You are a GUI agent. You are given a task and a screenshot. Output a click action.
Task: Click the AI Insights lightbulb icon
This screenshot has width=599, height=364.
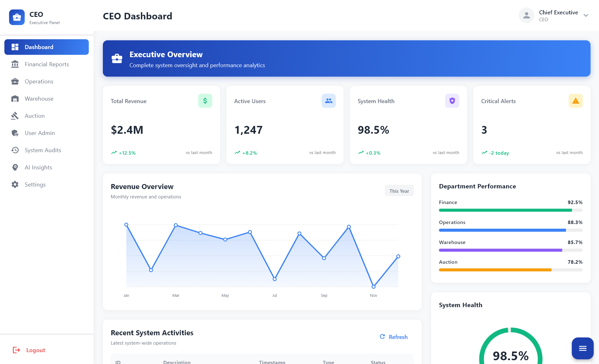click(15, 167)
